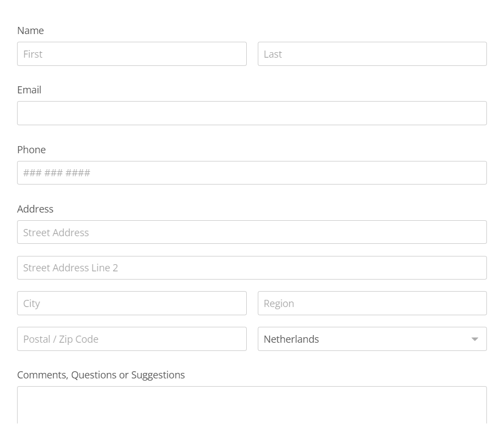Click the Region input field

pos(372,303)
